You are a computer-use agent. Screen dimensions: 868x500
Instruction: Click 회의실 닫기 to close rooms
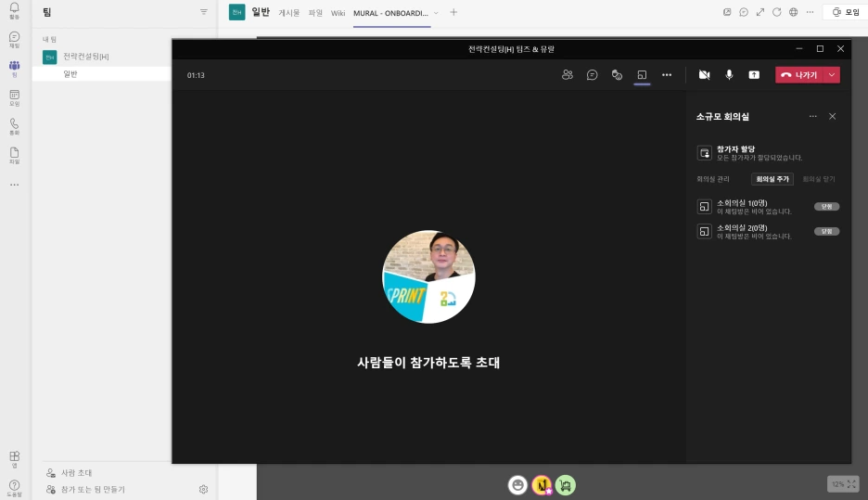tap(819, 179)
